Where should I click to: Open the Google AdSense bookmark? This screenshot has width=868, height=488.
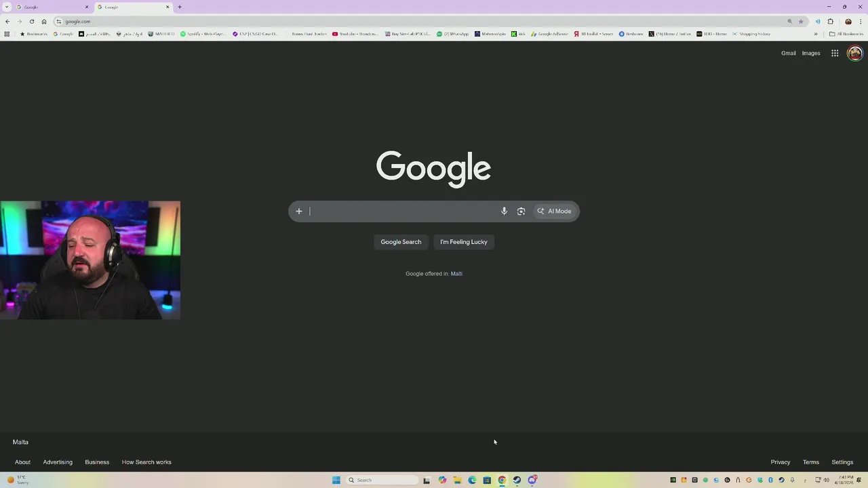point(549,34)
